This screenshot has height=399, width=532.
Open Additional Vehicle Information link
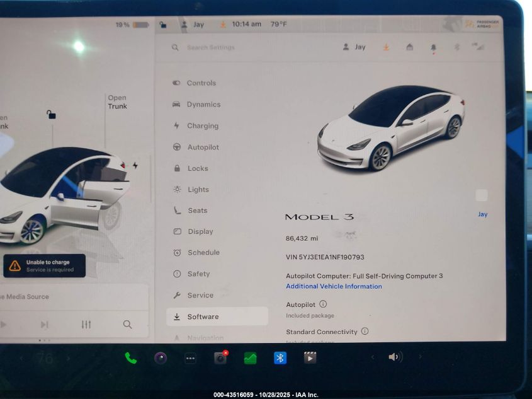pyautogui.click(x=334, y=286)
